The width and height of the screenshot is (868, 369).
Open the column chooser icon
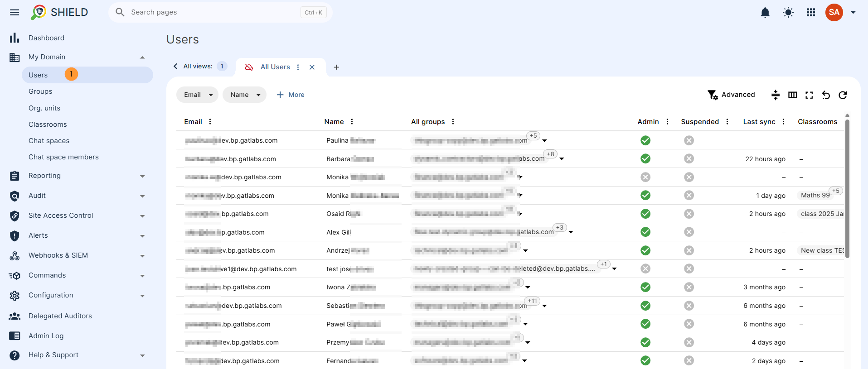(792, 95)
